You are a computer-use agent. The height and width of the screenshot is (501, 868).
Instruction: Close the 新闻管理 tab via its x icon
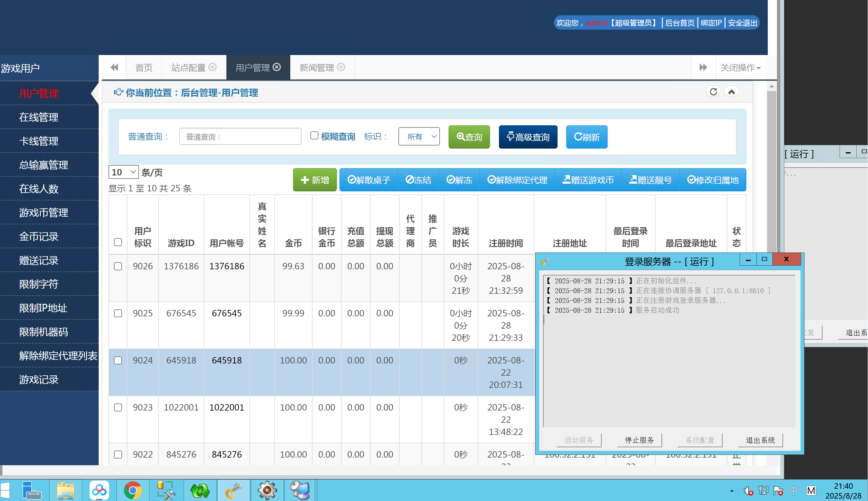(x=341, y=67)
